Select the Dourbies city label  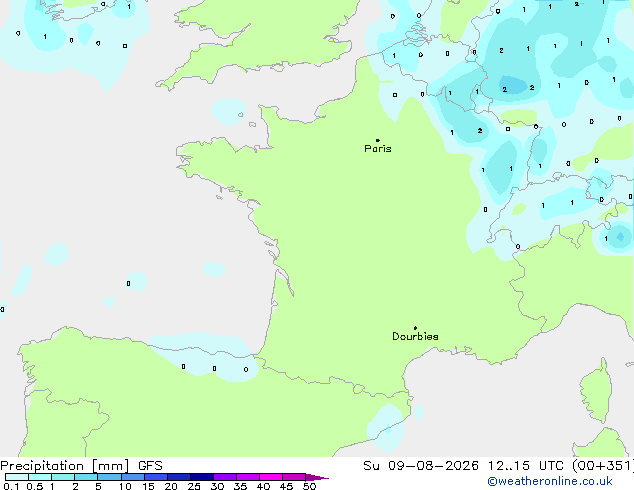click(415, 336)
